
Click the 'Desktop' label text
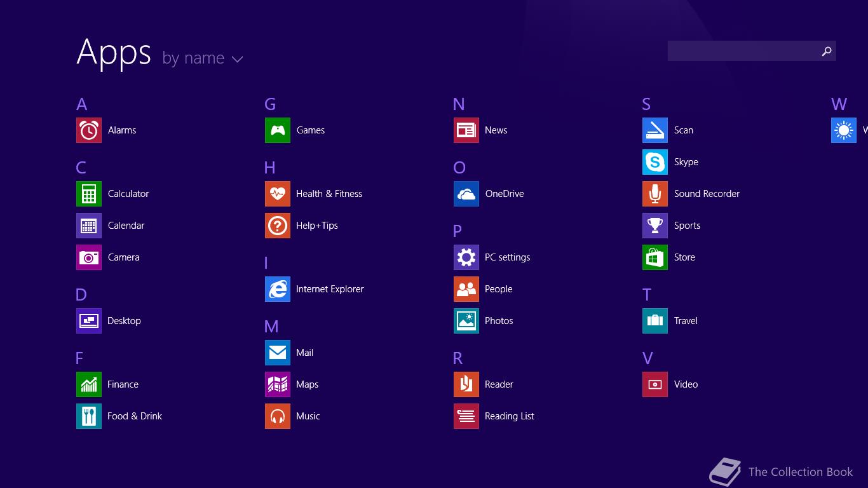(124, 321)
